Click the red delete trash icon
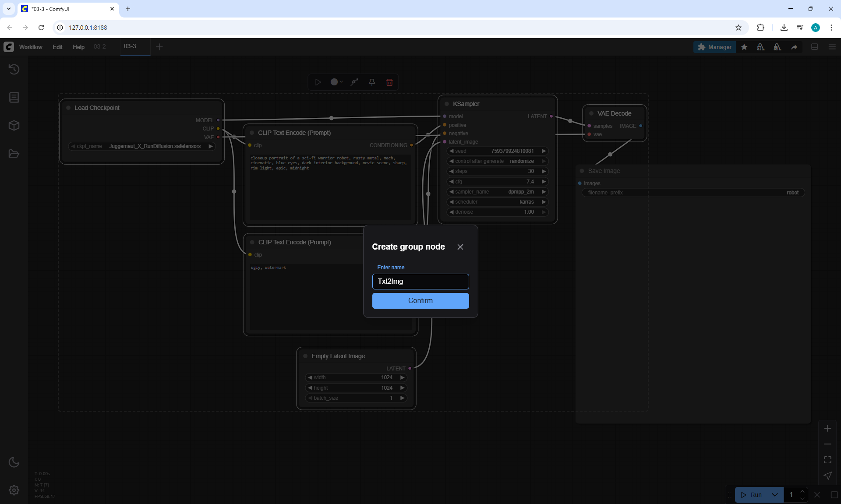The height and width of the screenshot is (504, 841). 389,82
